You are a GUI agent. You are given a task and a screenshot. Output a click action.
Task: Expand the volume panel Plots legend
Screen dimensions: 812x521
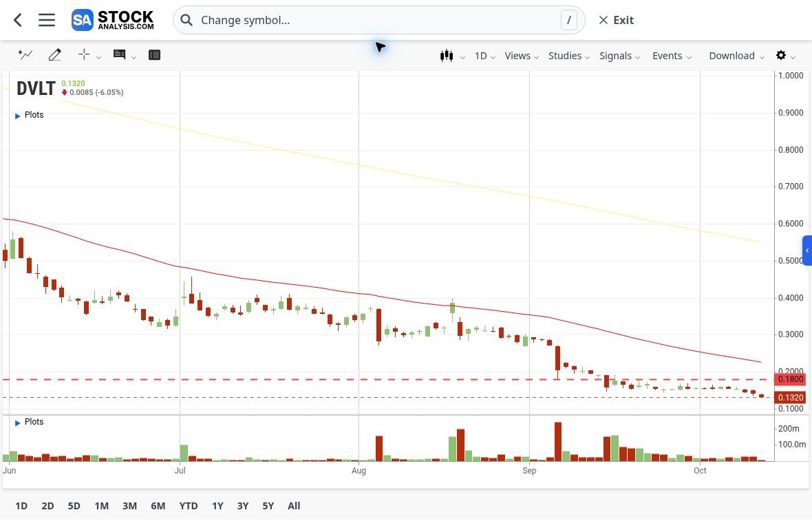click(29, 422)
